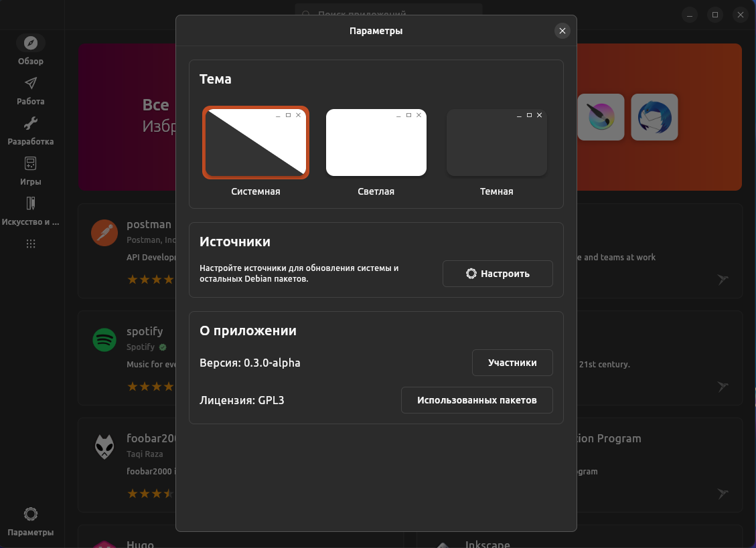
Task: Open the spotify app icon
Action: (104, 340)
